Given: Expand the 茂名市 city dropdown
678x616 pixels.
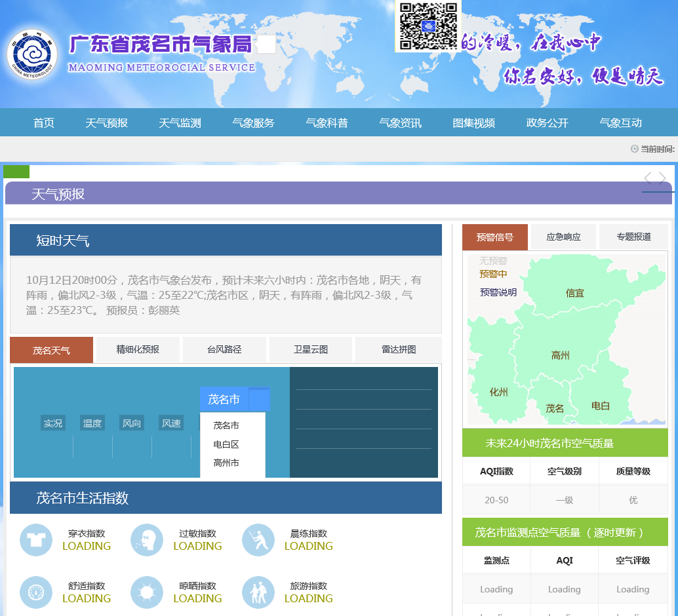Looking at the screenshot, I should tap(234, 399).
